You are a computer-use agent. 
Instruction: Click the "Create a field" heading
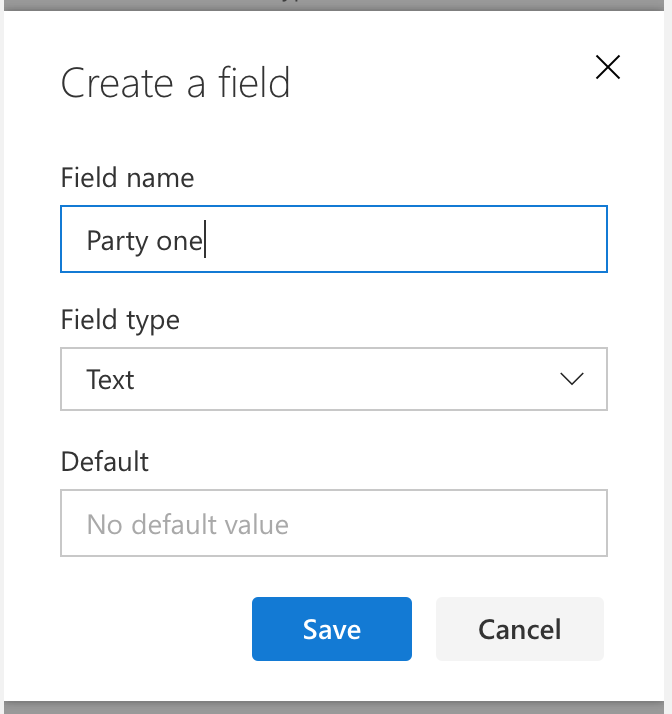[175, 83]
